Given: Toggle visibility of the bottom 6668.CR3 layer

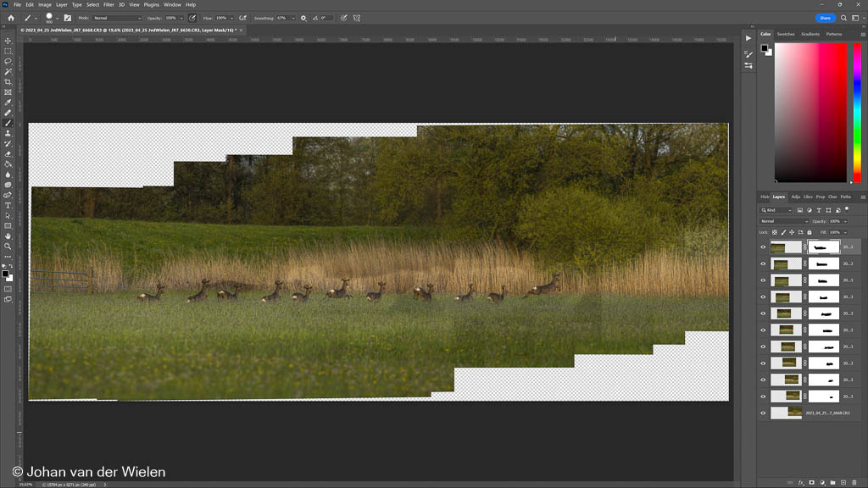Looking at the screenshot, I should (x=763, y=413).
